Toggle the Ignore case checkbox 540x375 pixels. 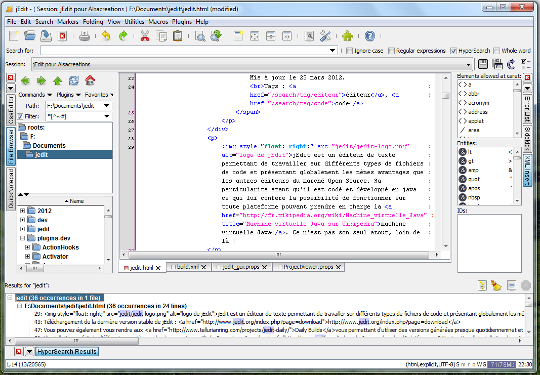click(x=350, y=51)
